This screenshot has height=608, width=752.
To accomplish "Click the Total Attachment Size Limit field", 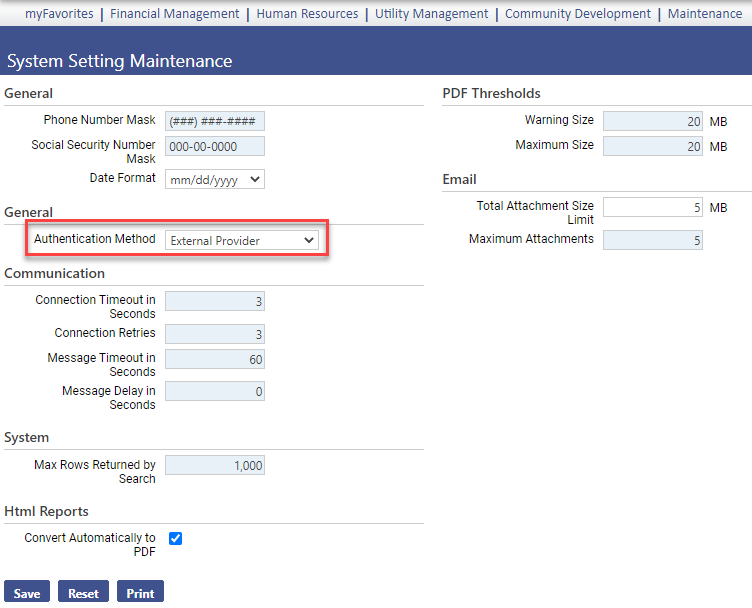I will point(653,207).
